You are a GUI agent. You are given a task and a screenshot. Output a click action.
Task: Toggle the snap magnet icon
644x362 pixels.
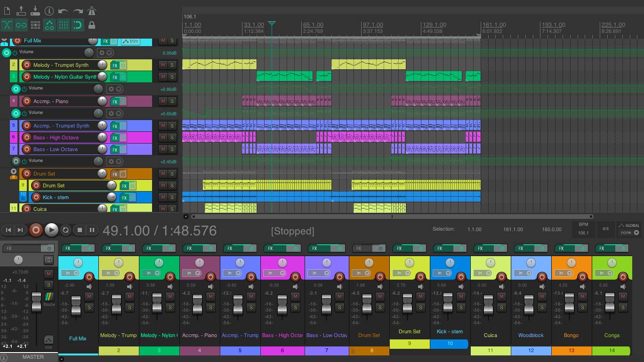[78, 25]
